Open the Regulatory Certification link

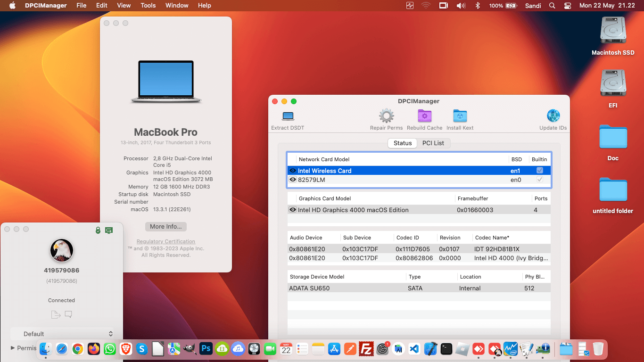[165, 241]
